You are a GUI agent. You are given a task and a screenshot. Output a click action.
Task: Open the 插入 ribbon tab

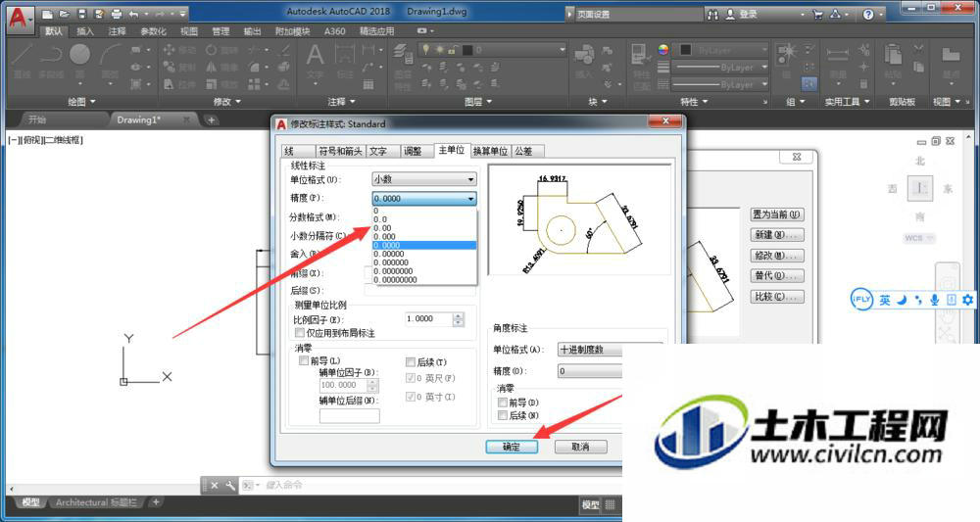85,31
